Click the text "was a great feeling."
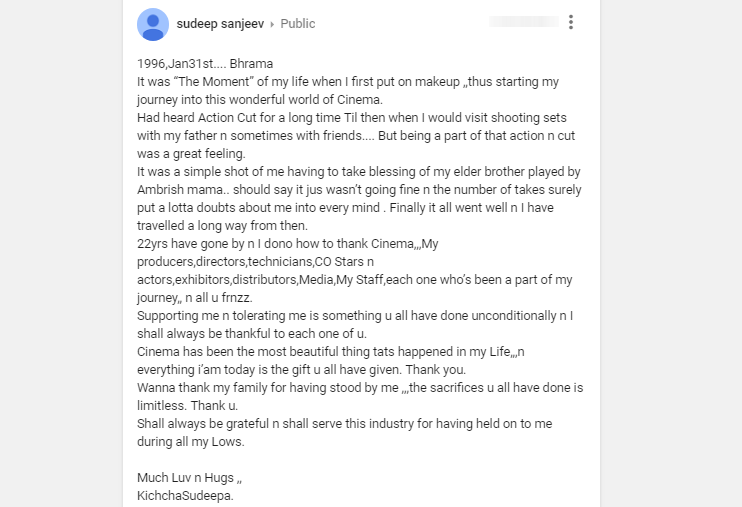742x507 pixels. (191, 153)
